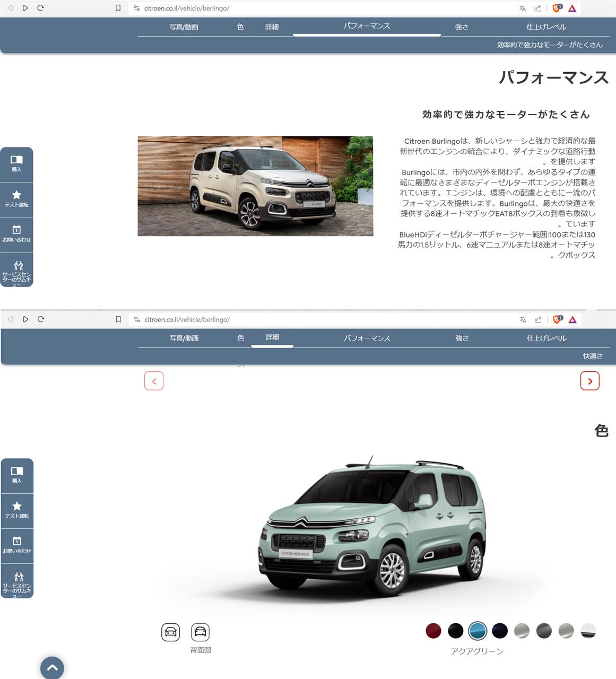This screenshot has height=679, width=616.
Task: Choose the dark navy color swatch
Action: point(500,631)
